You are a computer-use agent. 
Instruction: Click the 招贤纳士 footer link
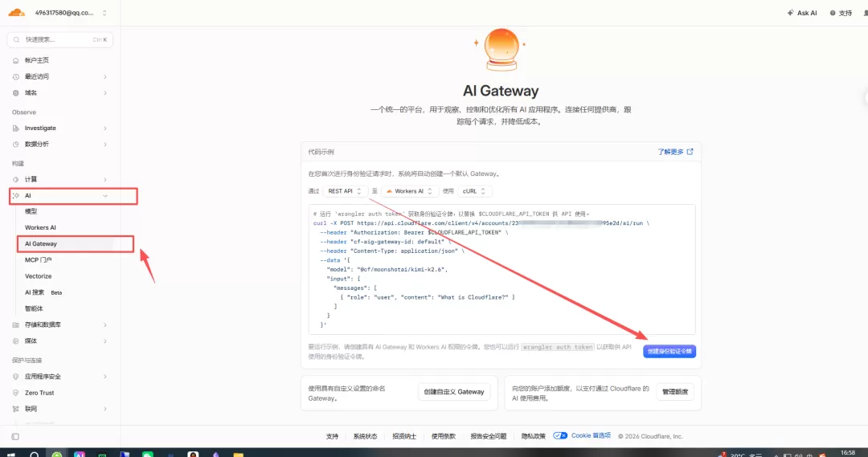404,437
